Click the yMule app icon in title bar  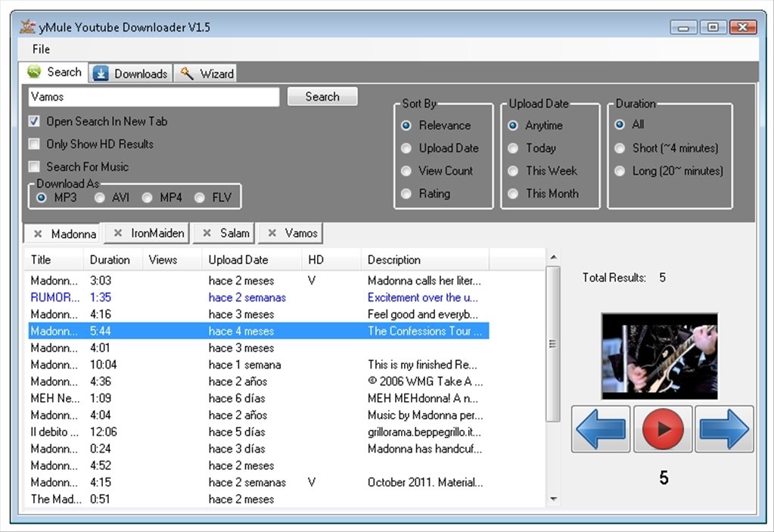pyautogui.click(x=27, y=26)
